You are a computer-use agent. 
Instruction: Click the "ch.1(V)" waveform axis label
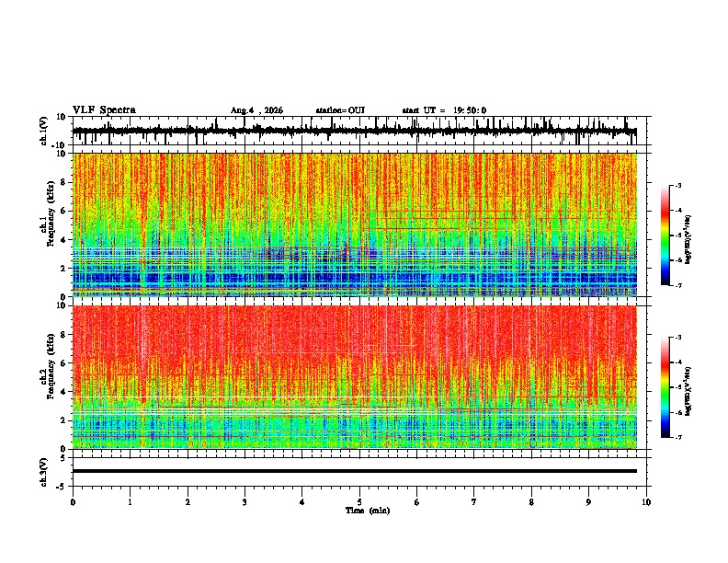click(x=44, y=131)
